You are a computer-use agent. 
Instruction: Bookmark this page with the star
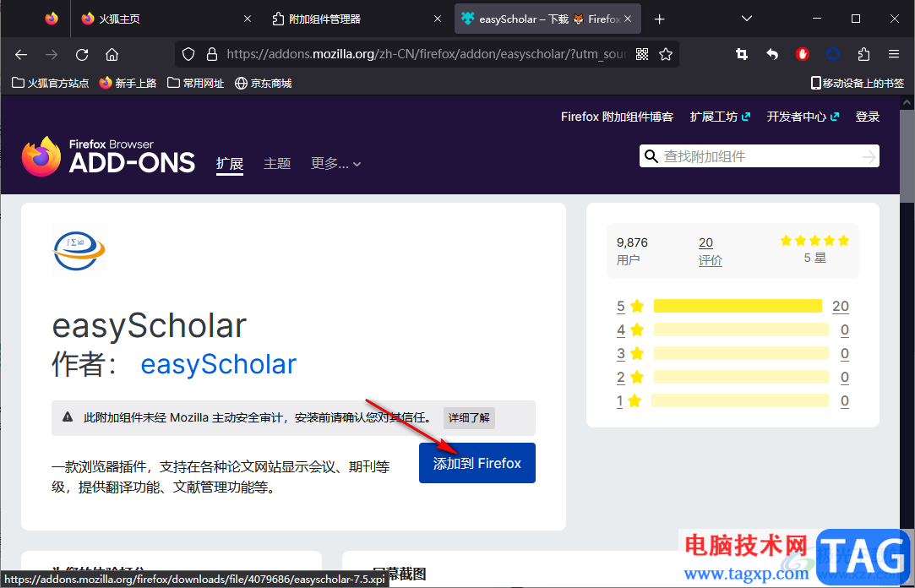coord(665,54)
